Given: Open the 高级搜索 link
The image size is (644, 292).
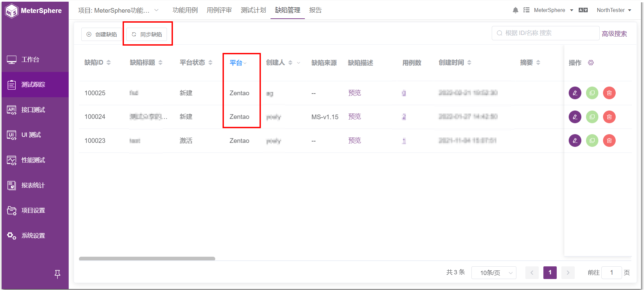Looking at the screenshot, I should (x=614, y=34).
